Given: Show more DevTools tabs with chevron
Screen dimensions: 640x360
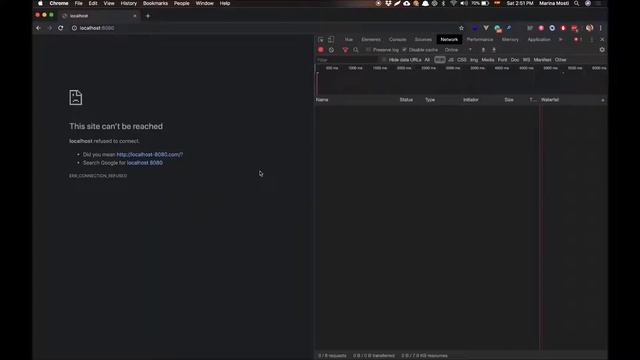Looking at the screenshot, I should (x=560, y=40).
